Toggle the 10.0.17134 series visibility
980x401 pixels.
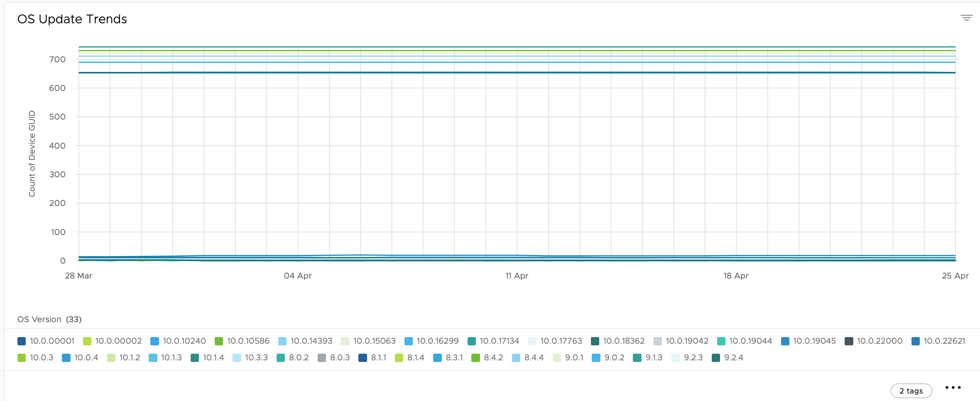[493, 341]
